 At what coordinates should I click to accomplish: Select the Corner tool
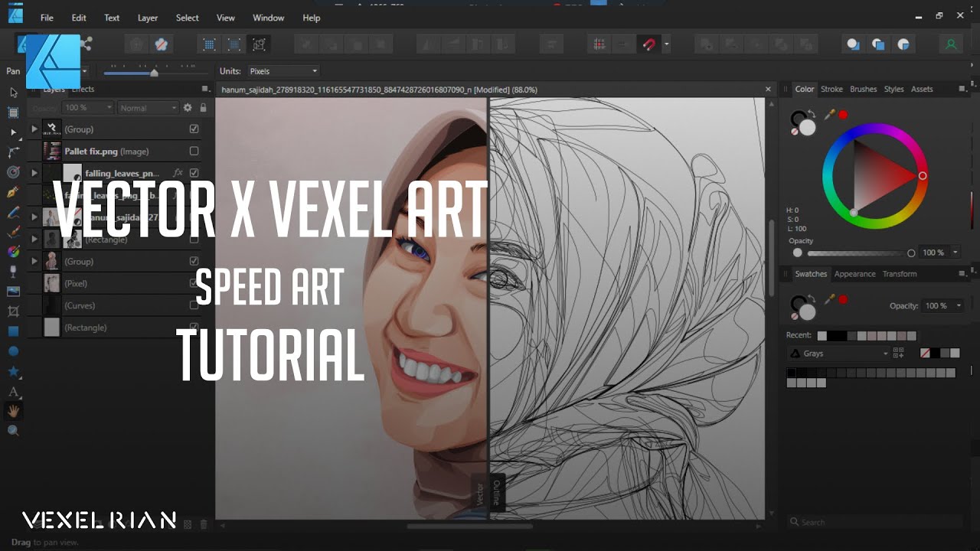tap(13, 152)
